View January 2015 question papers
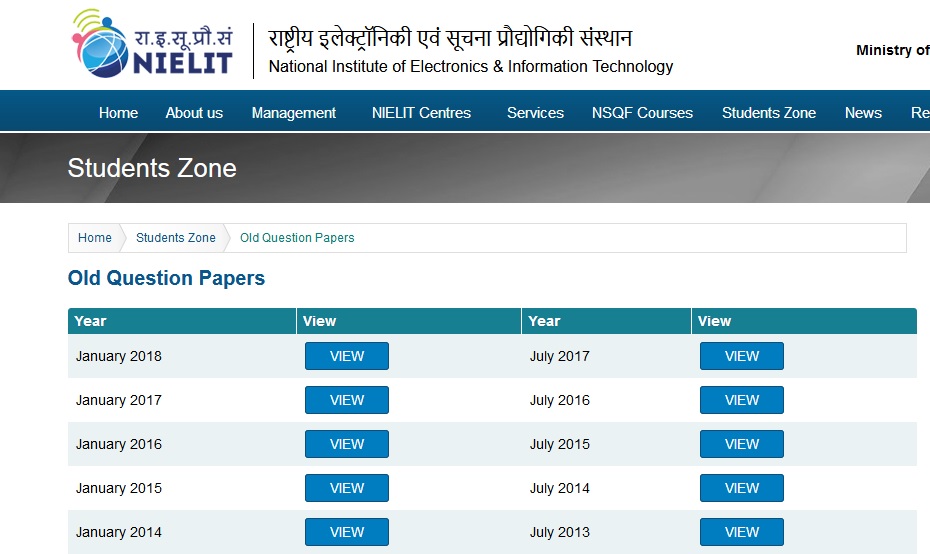This screenshot has height=554, width=930. click(x=347, y=488)
